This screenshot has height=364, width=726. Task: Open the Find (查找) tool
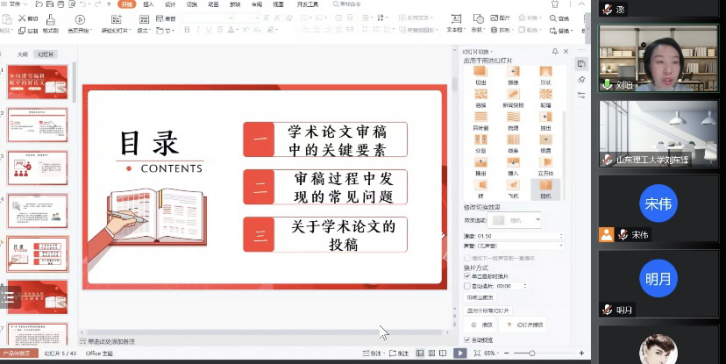click(x=559, y=19)
